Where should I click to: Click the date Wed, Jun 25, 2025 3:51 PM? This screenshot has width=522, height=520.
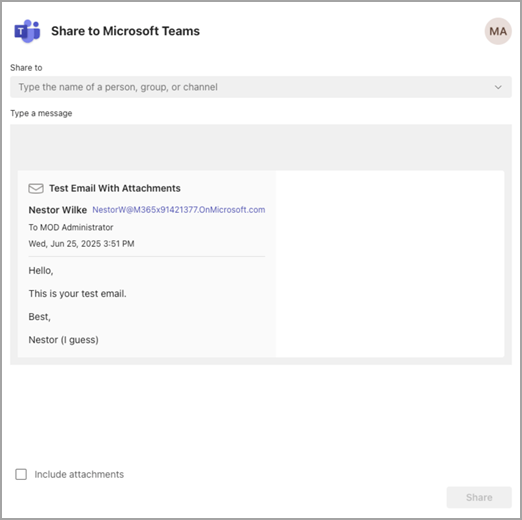(81, 244)
